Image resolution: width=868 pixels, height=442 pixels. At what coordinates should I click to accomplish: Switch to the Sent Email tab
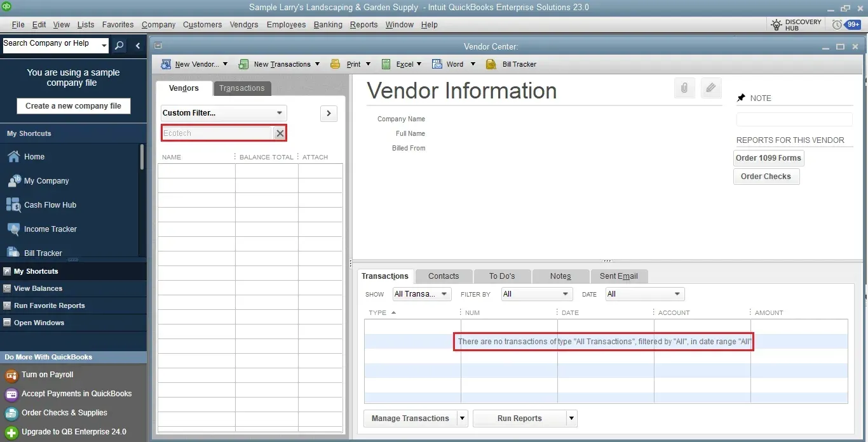click(x=619, y=276)
